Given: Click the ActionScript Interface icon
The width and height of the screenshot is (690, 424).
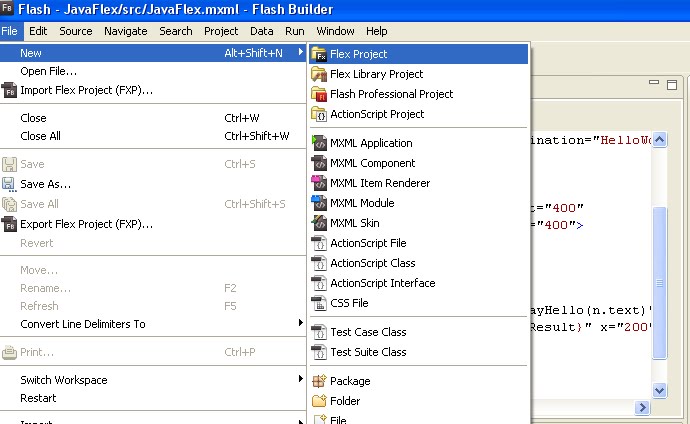Looking at the screenshot, I should pos(319,283).
